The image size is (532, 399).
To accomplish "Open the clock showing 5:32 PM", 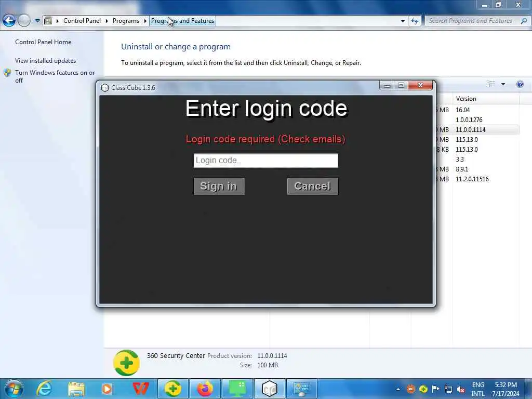I will (x=506, y=389).
